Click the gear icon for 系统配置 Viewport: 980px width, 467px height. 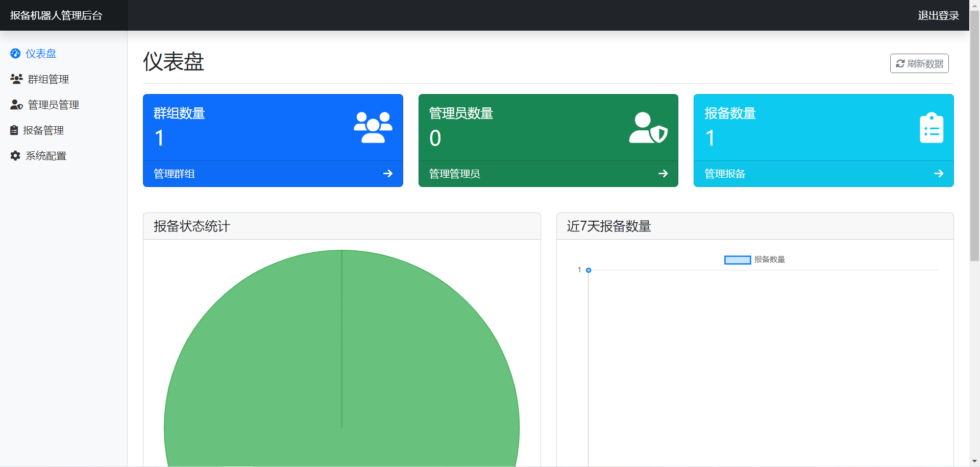tap(15, 156)
